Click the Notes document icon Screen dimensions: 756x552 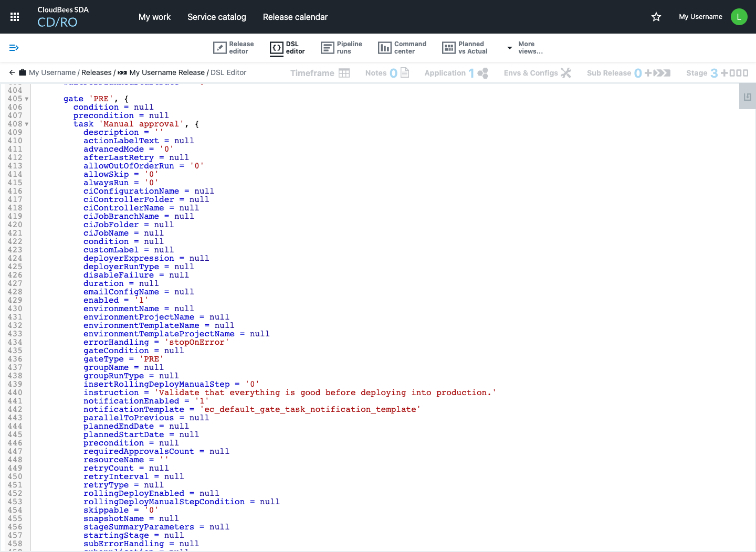point(405,72)
